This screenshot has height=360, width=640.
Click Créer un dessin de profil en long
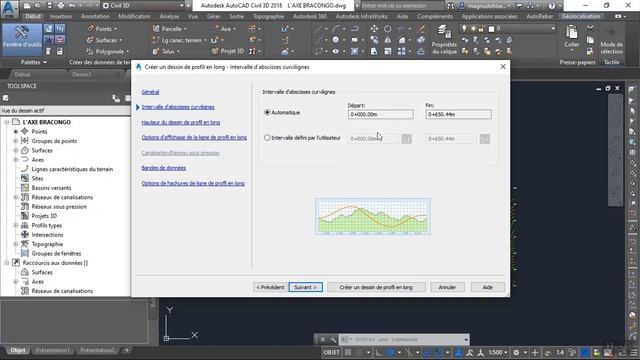(376, 287)
